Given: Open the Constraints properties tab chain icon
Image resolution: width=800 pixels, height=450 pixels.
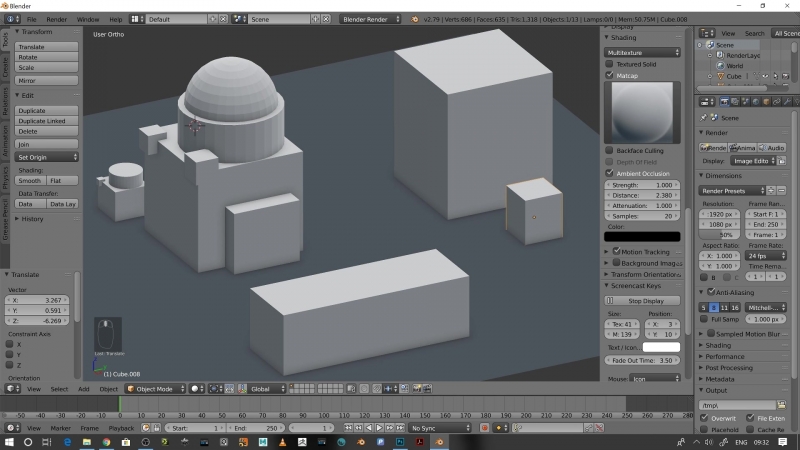Looking at the screenshot, I should [777, 102].
